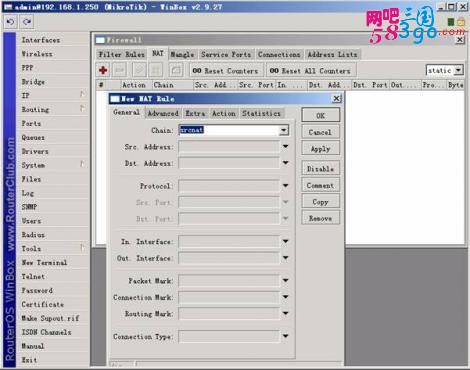Expand the Protocol field arrow
The height and width of the screenshot is (370, 470).
pos(286,186)
